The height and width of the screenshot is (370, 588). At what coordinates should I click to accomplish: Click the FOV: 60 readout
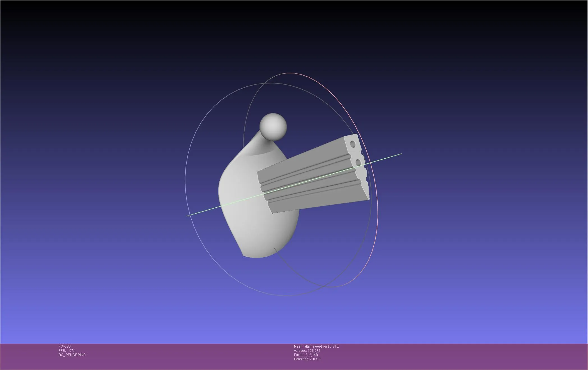tap(65, 346)
